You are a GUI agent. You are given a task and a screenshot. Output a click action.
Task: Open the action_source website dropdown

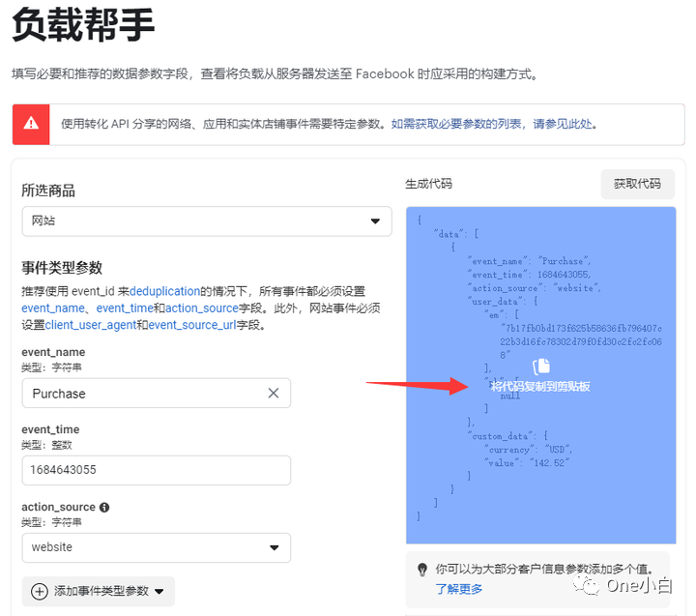(157, 547)
